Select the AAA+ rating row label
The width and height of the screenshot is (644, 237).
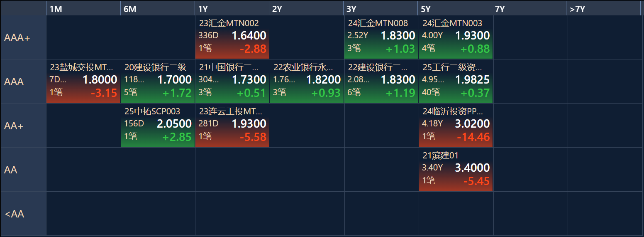[x=23, y=38]
